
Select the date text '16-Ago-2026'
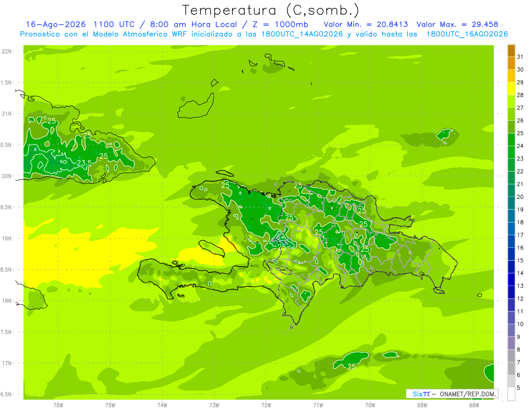pos(56,24)
